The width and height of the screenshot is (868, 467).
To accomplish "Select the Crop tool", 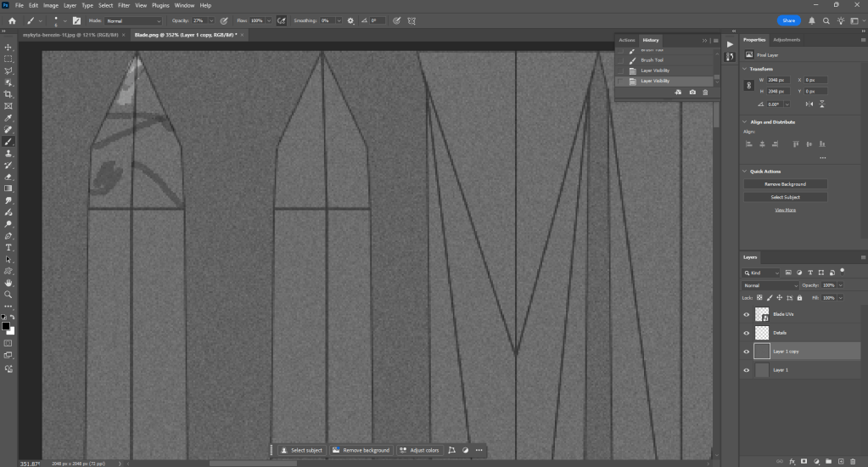I will click(x=8, y=94).
